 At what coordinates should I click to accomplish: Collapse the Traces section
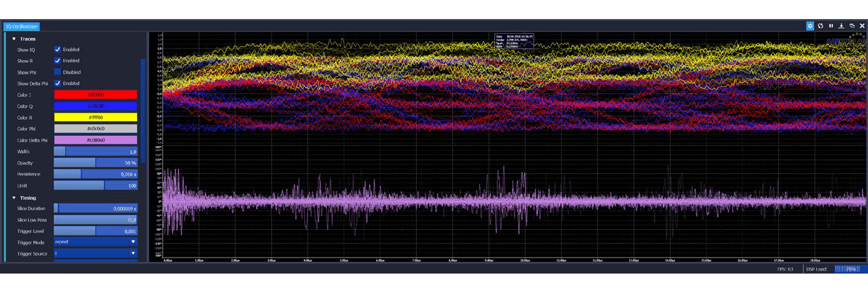point(14,39)
